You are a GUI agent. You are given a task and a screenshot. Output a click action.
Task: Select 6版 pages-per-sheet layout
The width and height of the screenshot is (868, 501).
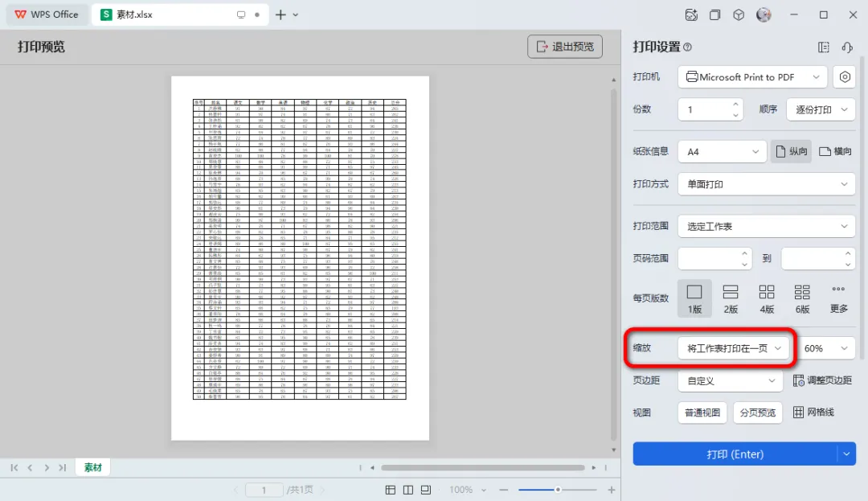point(802,298)
